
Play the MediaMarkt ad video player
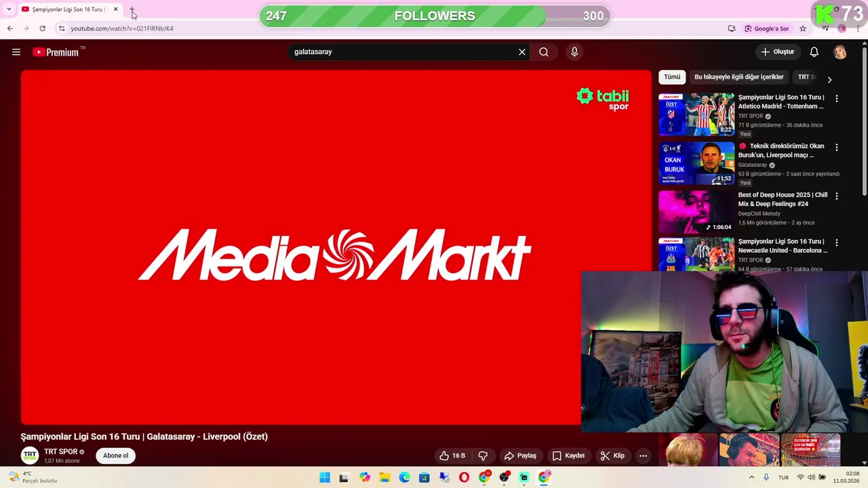(x=336, y=247)
